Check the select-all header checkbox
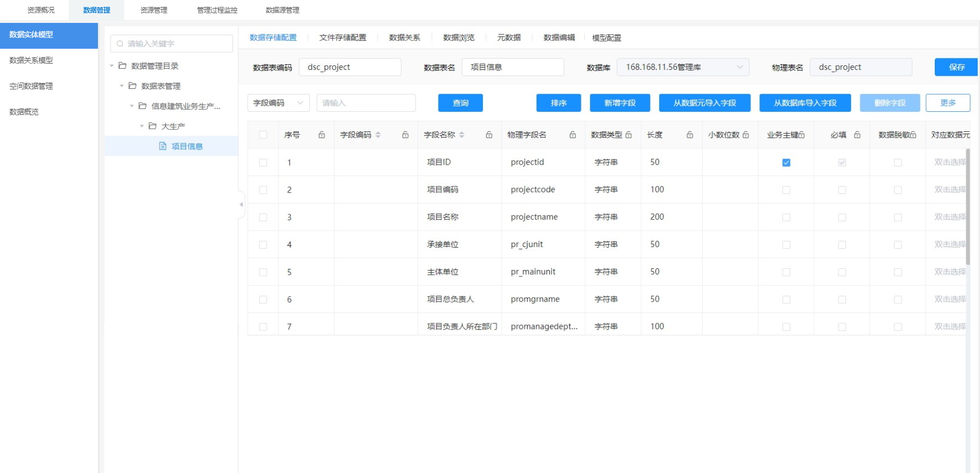Image resolution: width=980 pixels, height=473 pixels. point(263,135)
